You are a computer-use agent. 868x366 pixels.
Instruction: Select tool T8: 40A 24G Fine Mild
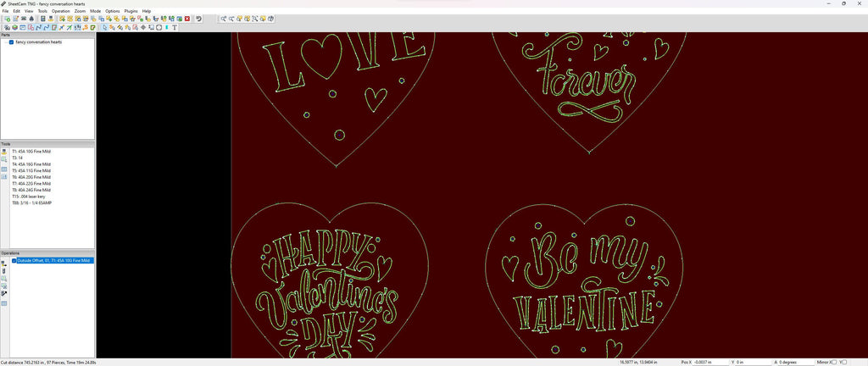coord(31,190)
